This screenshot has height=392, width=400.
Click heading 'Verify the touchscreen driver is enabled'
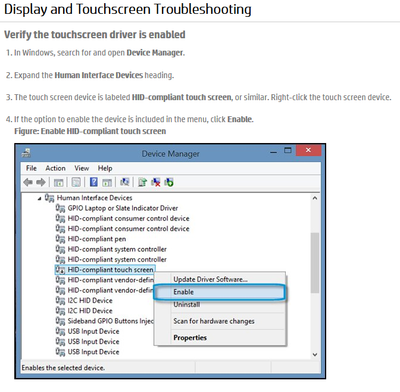(x=95, y=35)
